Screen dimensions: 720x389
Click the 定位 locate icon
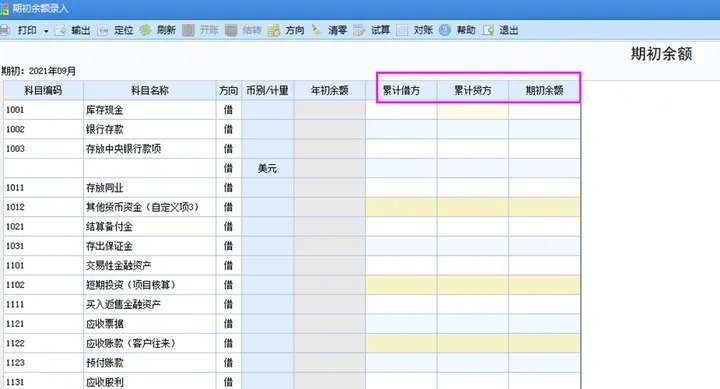[x=103, y=30]
